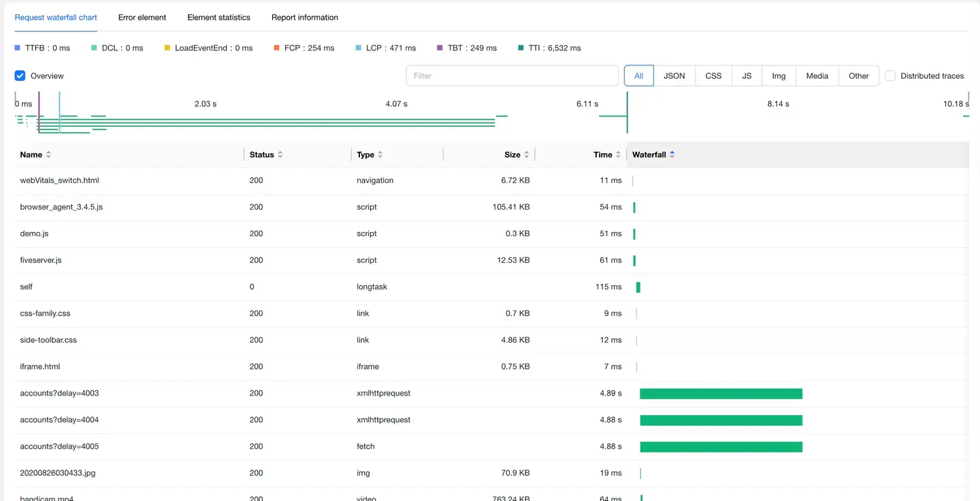The image size is (980, 501).
Task: Click the orange FCP legend swatch
Action: (x=276, y=48)
